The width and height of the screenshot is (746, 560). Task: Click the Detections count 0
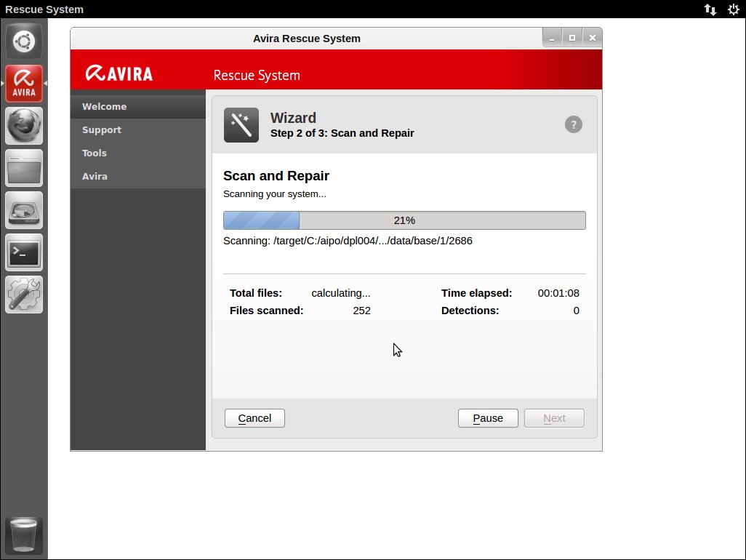point(576,311)
